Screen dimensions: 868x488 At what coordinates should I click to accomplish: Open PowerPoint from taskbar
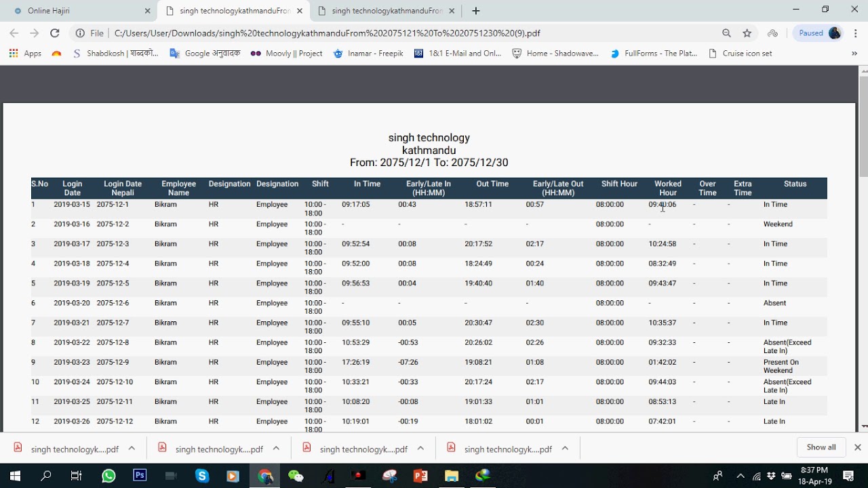pyautogui.click(x=420, y=476)
